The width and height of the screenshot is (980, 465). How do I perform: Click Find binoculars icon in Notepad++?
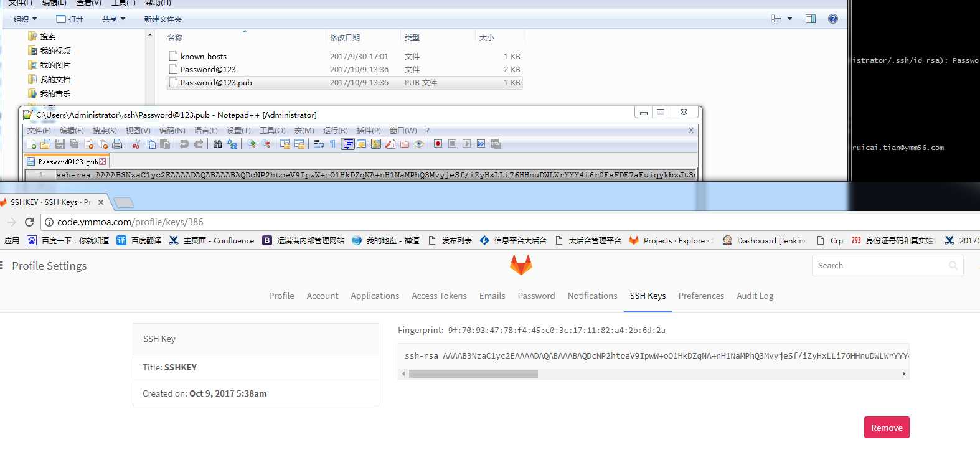[x=217, y=144]
